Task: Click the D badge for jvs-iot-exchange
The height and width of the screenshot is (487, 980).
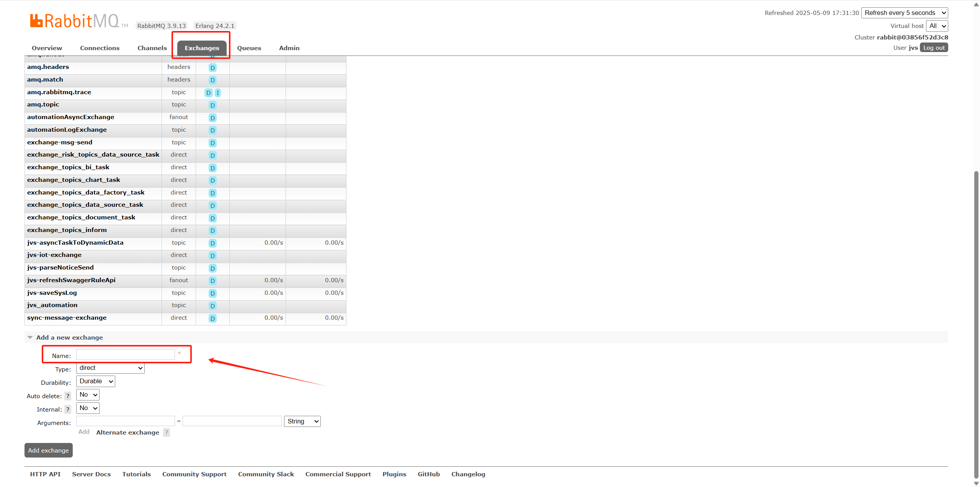Action: click(x=212, y=256)
